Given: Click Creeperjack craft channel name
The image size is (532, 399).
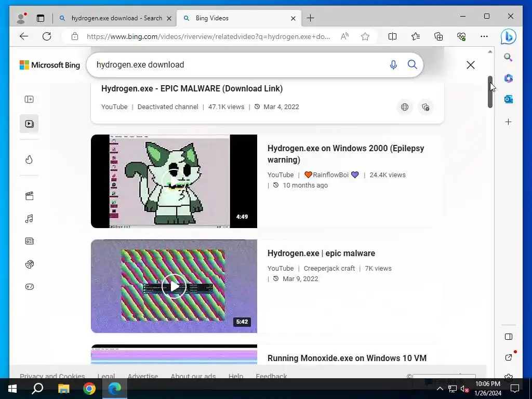Looking at the screenshot, I should pyautogui.click(x=329, y=269).
